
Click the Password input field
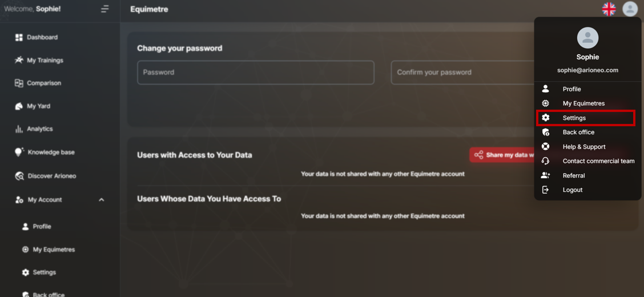(x=255, y=73)
